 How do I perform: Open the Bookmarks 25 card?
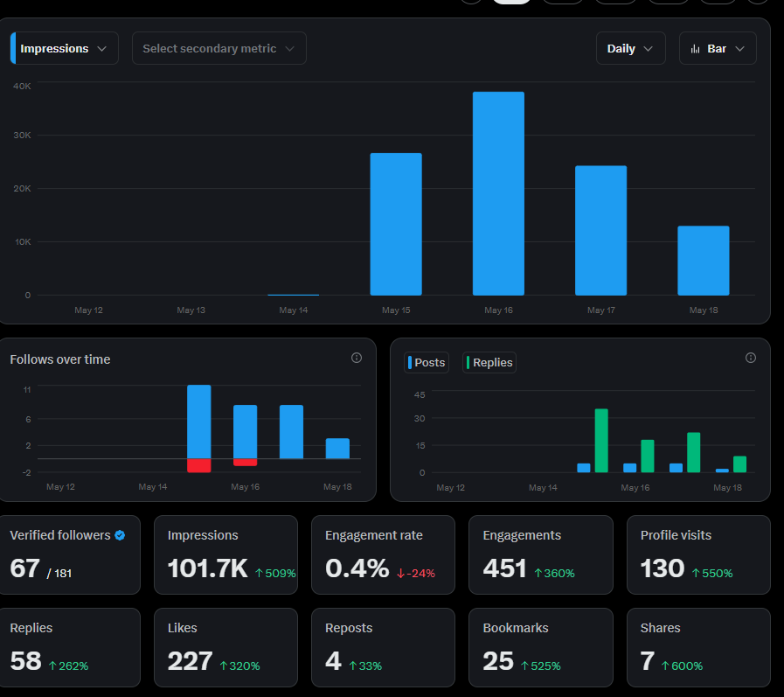click(x=541, y=647)
